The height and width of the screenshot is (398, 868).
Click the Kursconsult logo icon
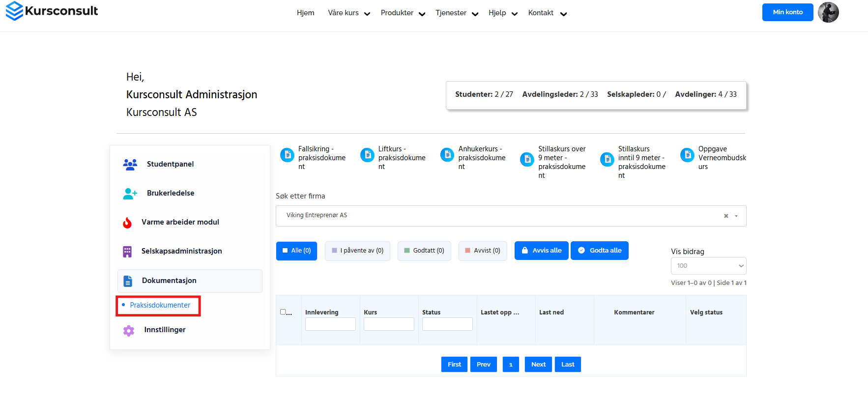pyautogui.click(x=14, y=11)
